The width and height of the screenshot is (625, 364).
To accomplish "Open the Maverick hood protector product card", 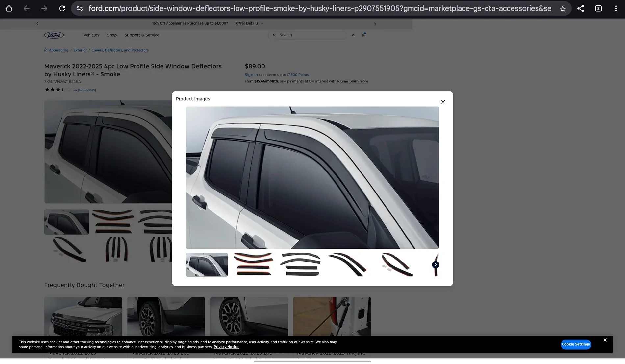I will [x=83, y=328].
